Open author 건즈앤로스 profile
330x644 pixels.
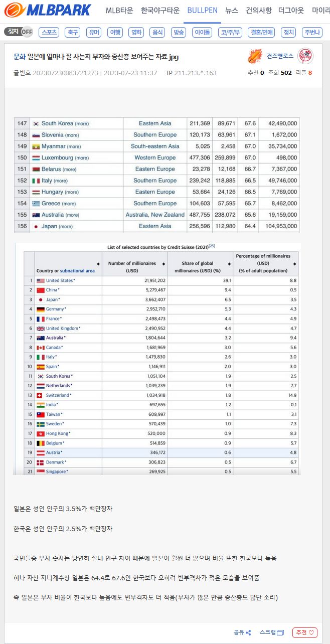point(280,56)
